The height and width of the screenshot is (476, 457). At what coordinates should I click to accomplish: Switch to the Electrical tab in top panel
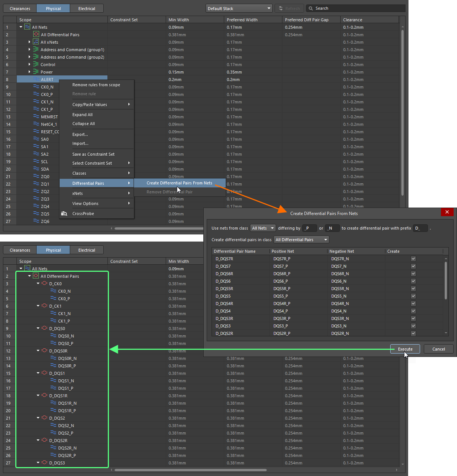(87, 8)
